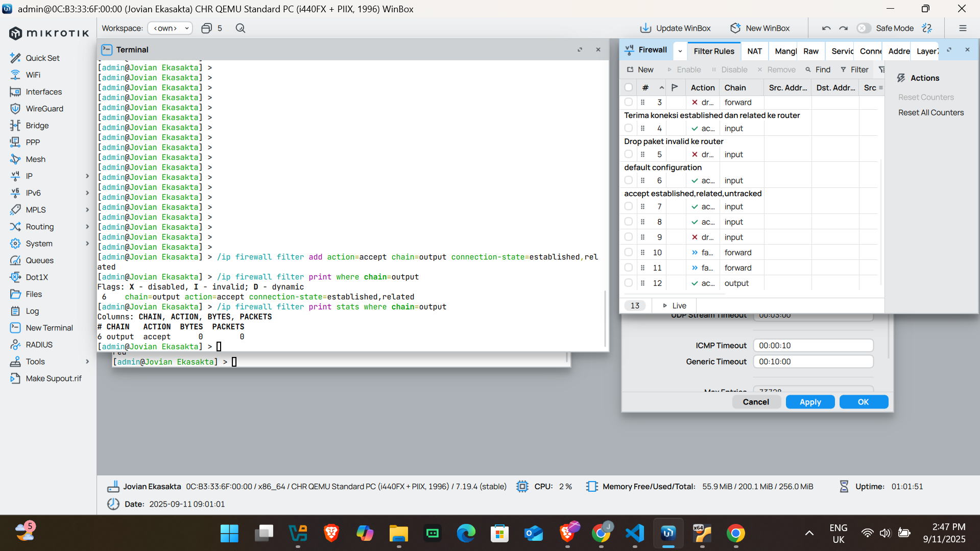This screenshot has width=980, height=551.
Task: Switch to the NAT tab
Action: point(754,51)
